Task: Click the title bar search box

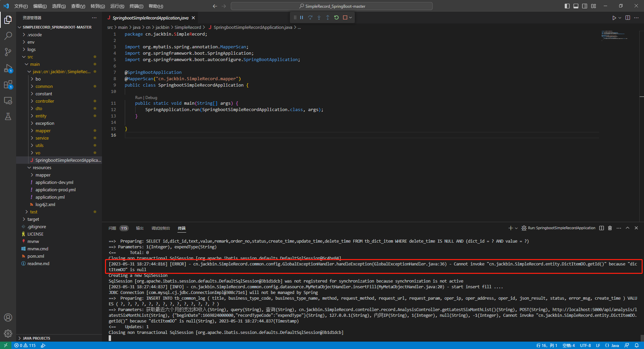Action: 331,6
